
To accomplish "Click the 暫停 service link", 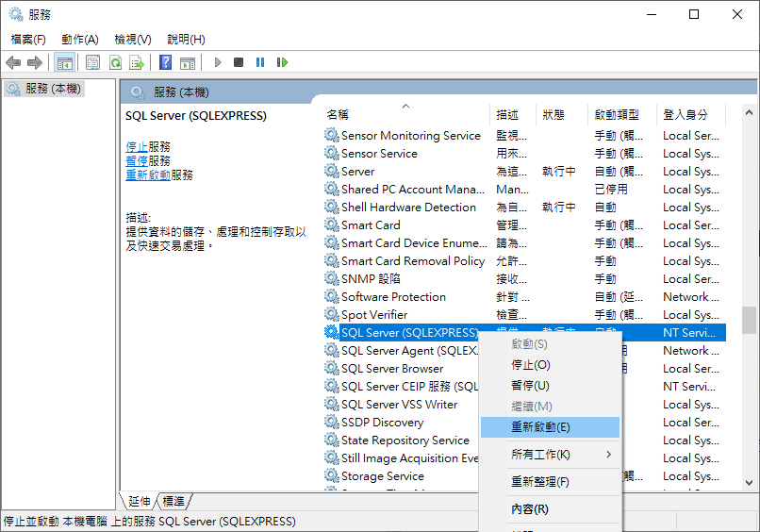I will click(137, 161).
